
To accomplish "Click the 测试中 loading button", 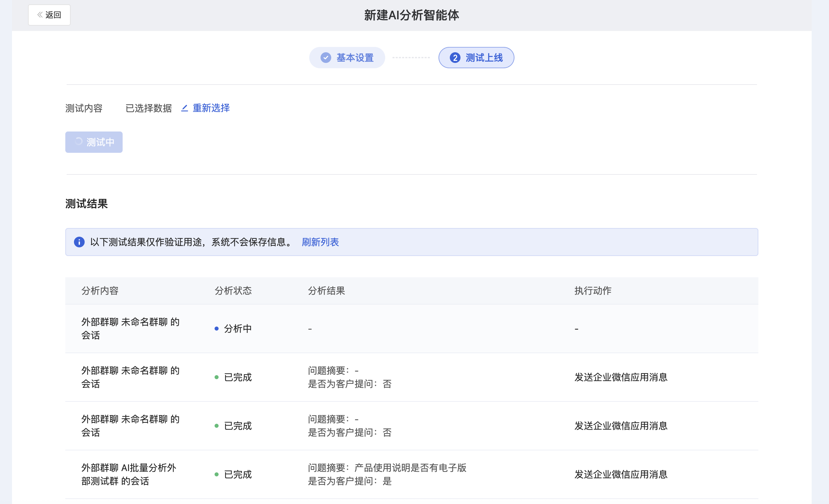I will pyautogui.click(x=94, y=142).
